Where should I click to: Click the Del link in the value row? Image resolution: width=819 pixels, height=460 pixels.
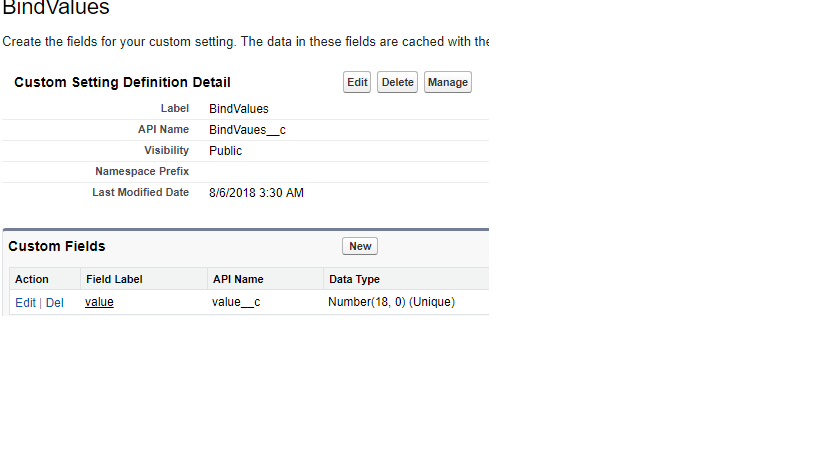(55, 302)
